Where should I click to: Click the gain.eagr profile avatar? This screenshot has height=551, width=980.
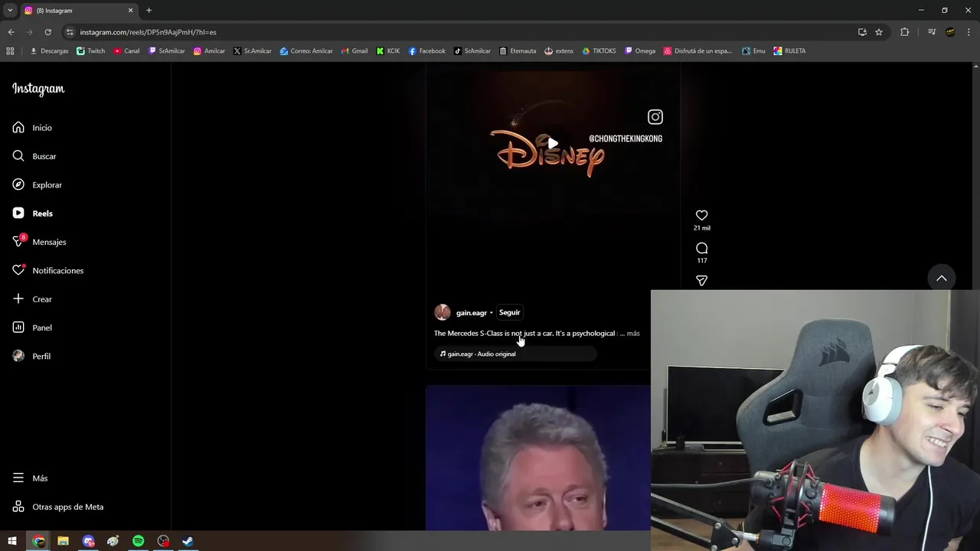[443, 312]
